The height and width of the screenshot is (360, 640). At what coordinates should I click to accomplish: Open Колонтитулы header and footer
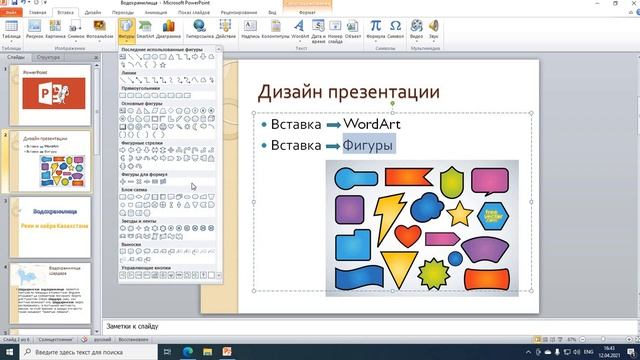[x=276, y=29]
